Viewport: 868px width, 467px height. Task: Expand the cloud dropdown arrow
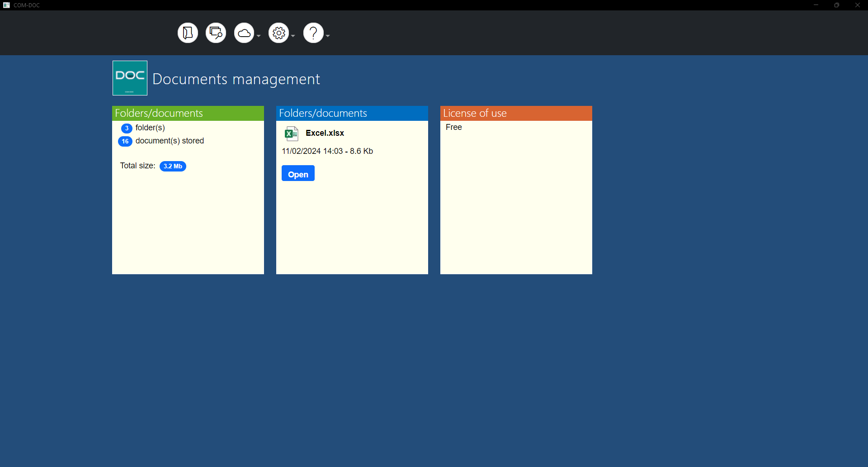point(259,36)
